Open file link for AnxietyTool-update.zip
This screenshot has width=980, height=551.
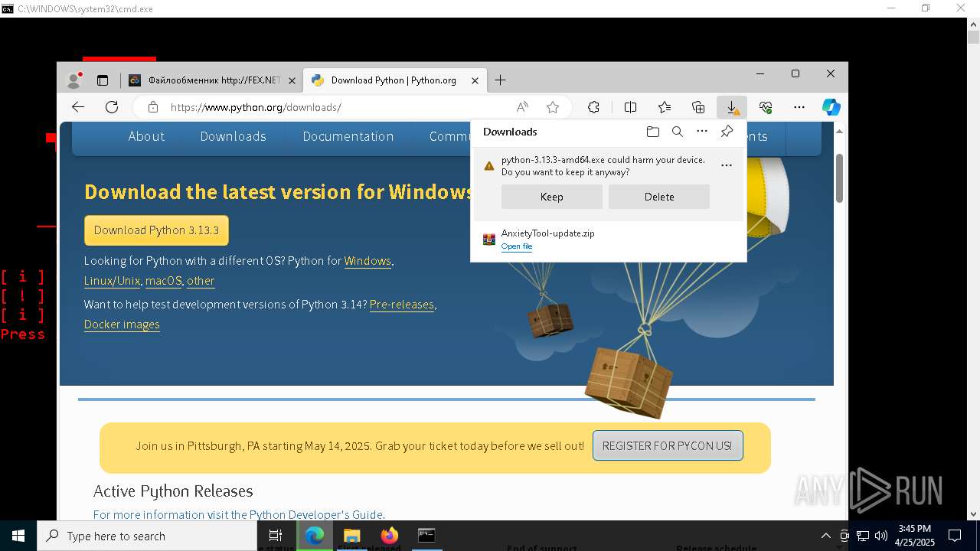pos(517,246)
